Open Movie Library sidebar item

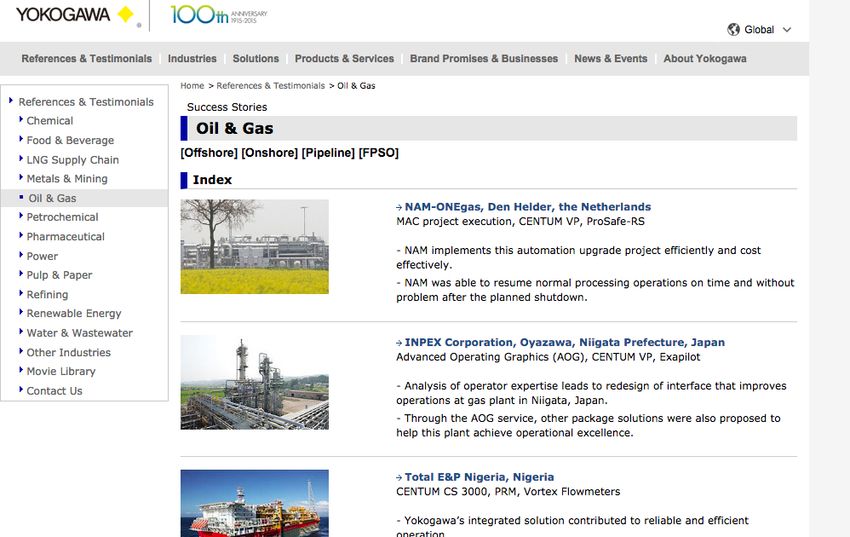pyautogui.click(x=61, y=372)
